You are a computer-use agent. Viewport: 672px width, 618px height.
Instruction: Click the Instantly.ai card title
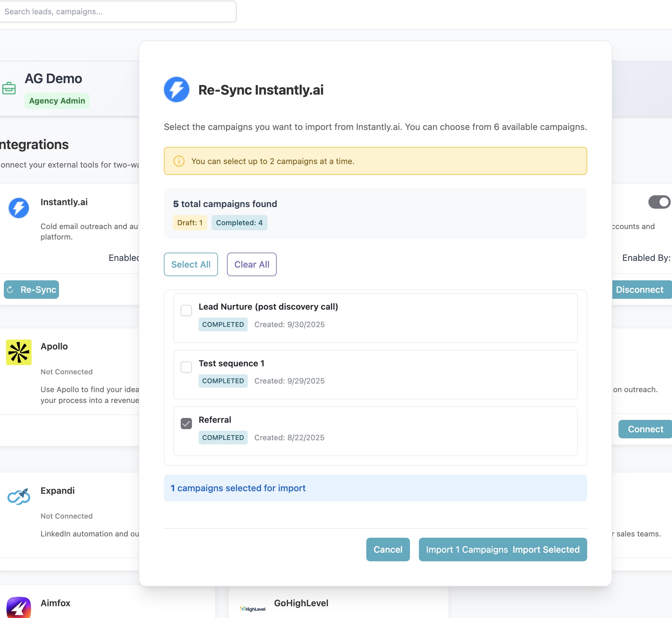pyautogui.click(x=64, y=202)
